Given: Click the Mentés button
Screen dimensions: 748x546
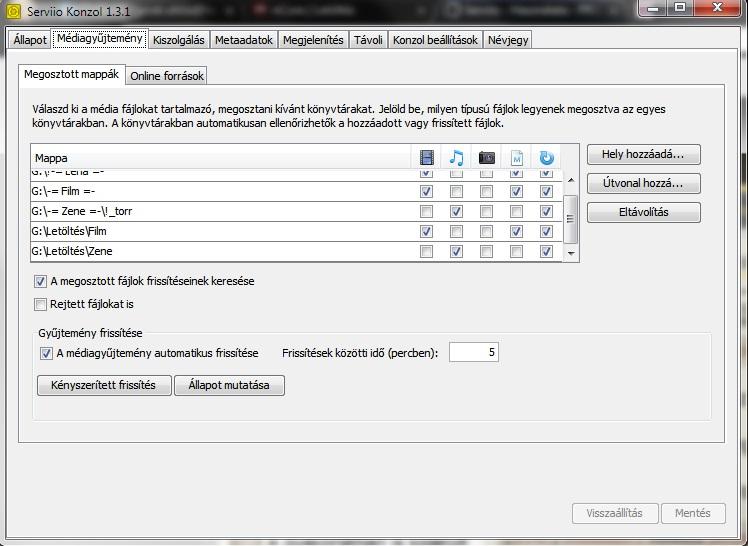Looking at the screenshot, I should 693,514.
